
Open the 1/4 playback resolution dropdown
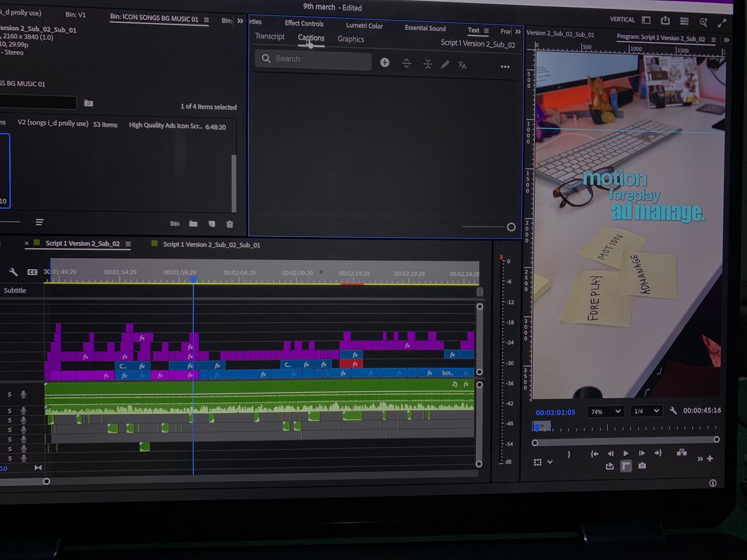tap(645, 411)
